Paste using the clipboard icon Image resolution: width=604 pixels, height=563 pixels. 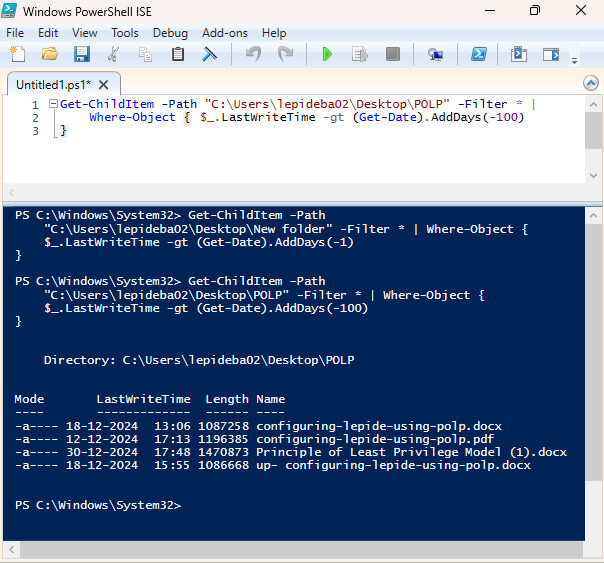(x=178, y=54)
